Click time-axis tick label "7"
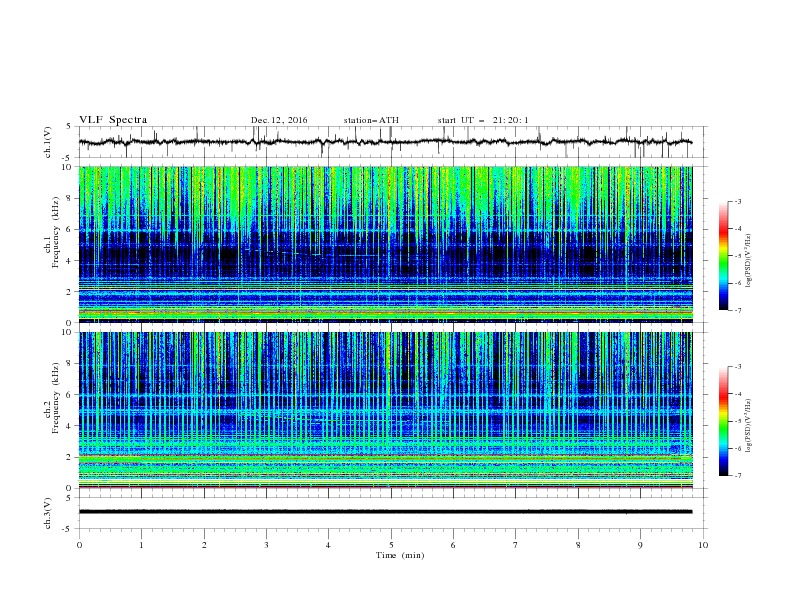Viewport: 792px width, 612px height. click(x=516, y=545)
